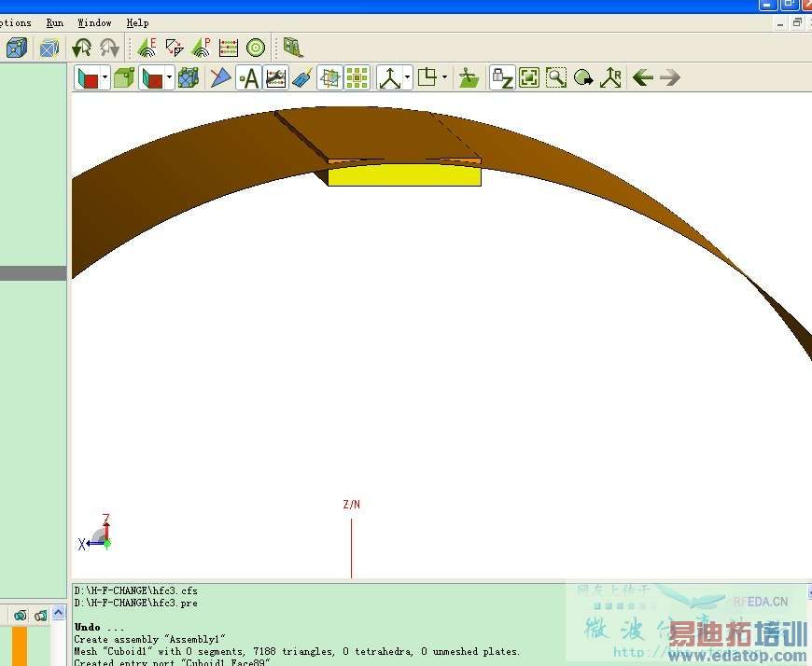
Task: Open dropdown beside second red-teal face icon
Action: point(169,78)
